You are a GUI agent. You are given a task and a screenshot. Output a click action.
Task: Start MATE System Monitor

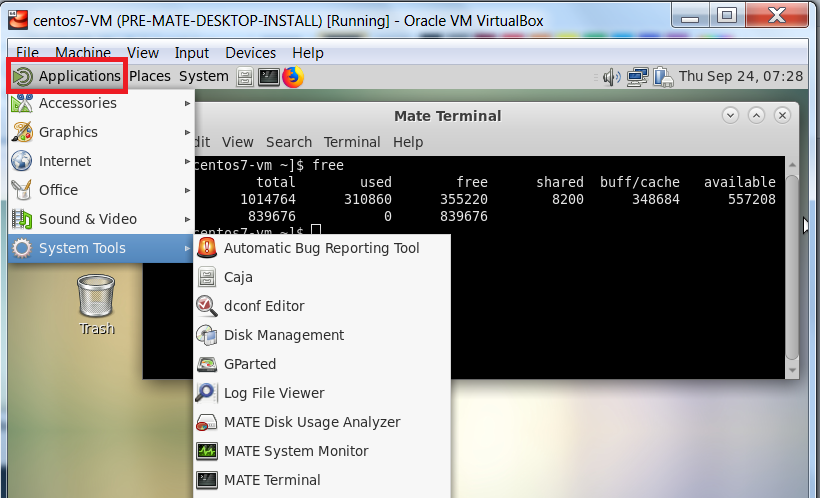click(296, 451)
